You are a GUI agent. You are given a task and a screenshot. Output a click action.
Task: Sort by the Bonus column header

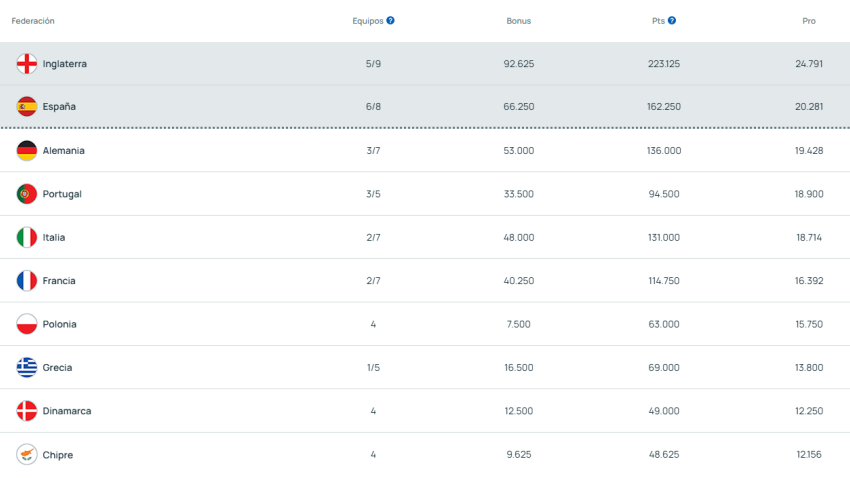coord(518,21)
